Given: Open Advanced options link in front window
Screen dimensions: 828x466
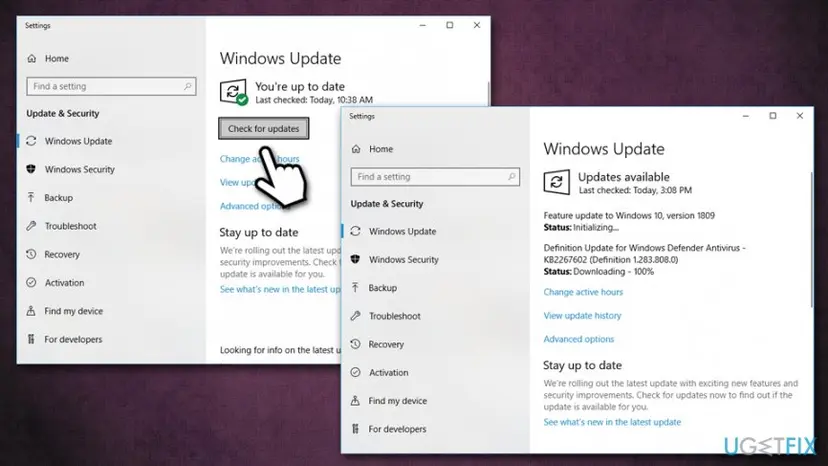Looking at the screenshot, I should [x=578, y=339].
